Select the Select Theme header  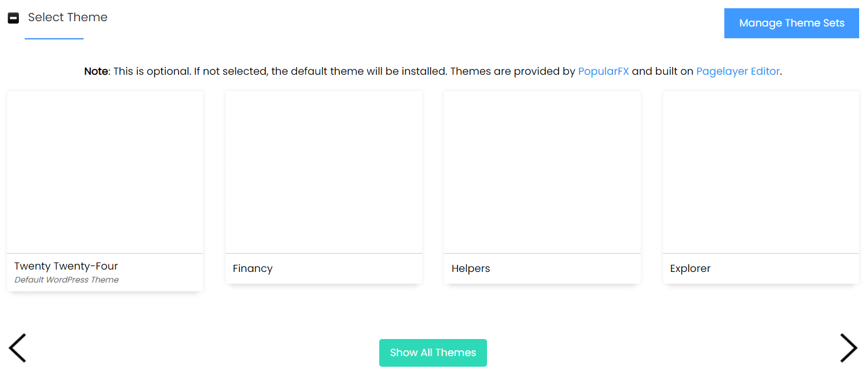(x=68, y=17)
